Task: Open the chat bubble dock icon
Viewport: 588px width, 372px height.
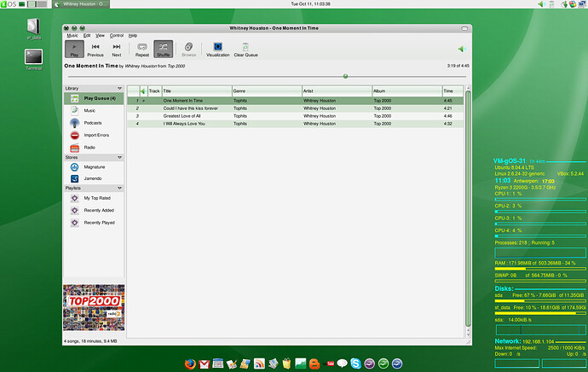Action: pyautogui.click(x=342, y=363)
